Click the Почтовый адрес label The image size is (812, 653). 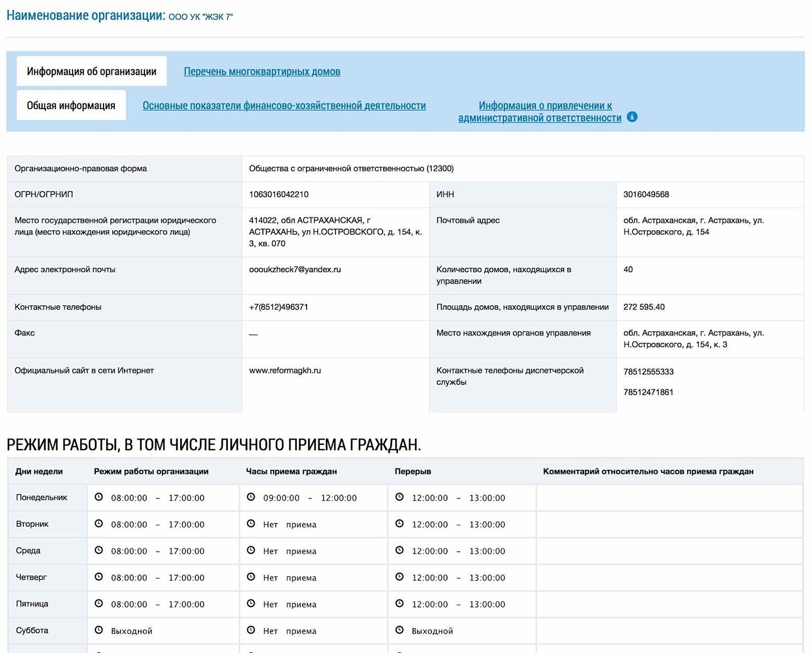pos(468,220)
